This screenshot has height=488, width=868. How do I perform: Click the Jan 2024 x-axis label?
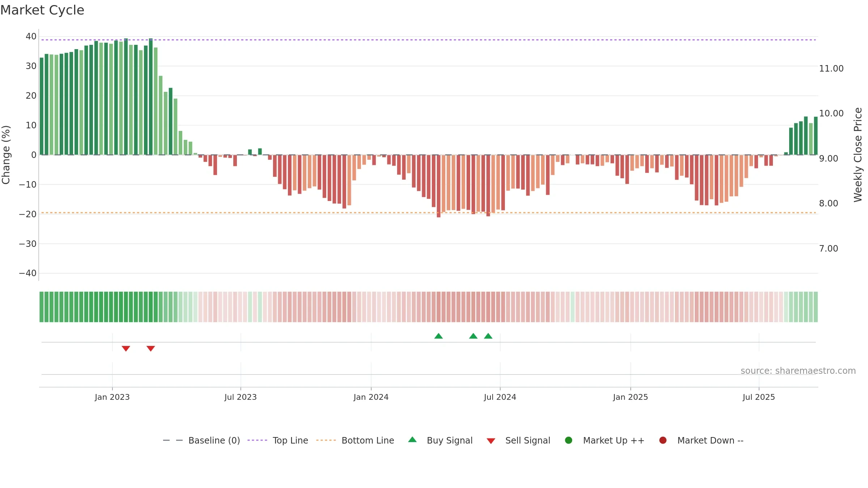371,397
